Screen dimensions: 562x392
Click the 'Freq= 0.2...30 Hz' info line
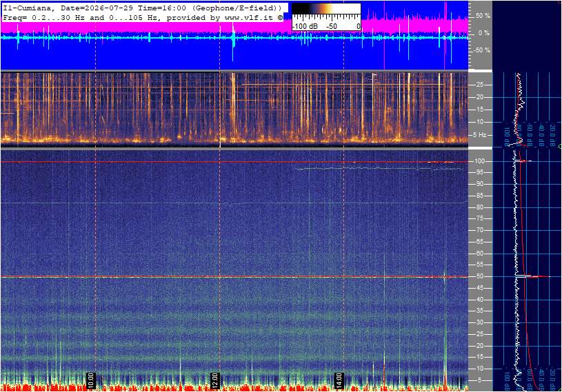point(143,17)
